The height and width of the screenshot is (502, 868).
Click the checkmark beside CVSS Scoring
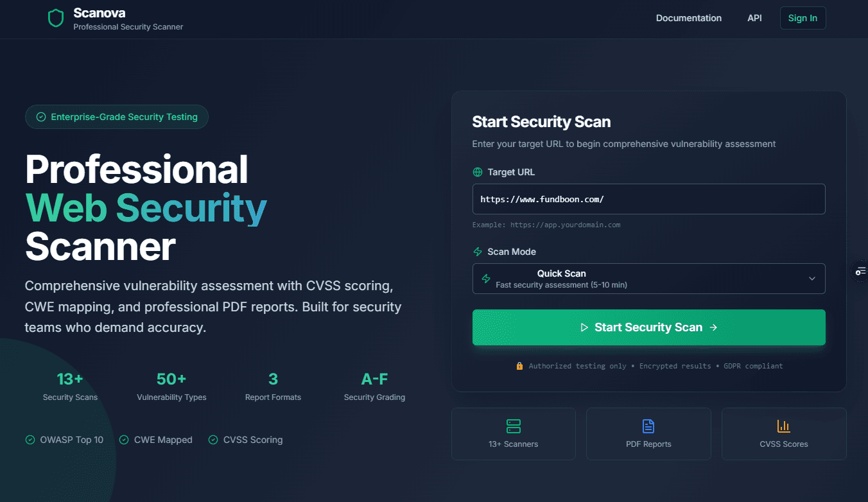[213, 440]
